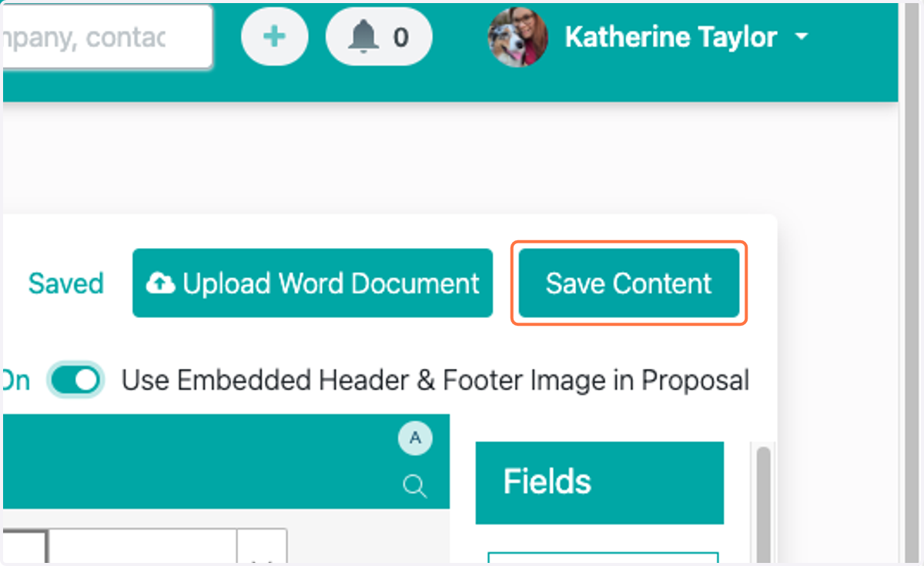The height and width of the screenshot is (566, 924).
Task: Click Save Content button
Action: point(629,283)
